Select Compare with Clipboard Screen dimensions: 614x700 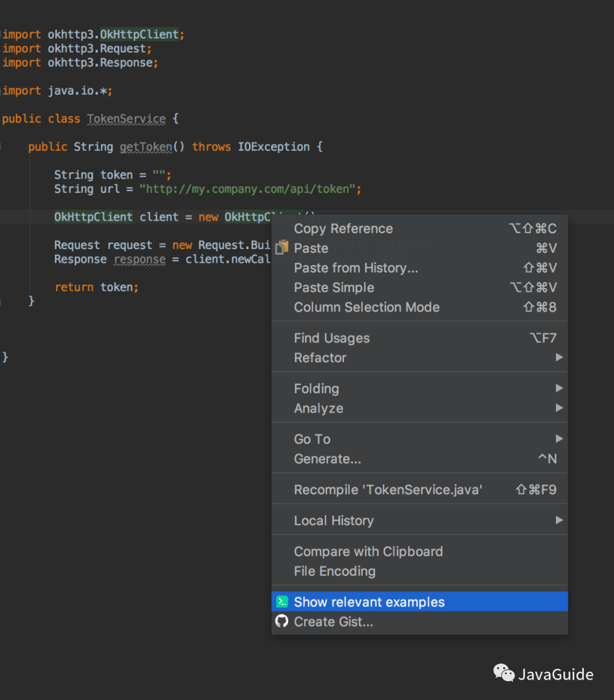(x=368, y=552)
